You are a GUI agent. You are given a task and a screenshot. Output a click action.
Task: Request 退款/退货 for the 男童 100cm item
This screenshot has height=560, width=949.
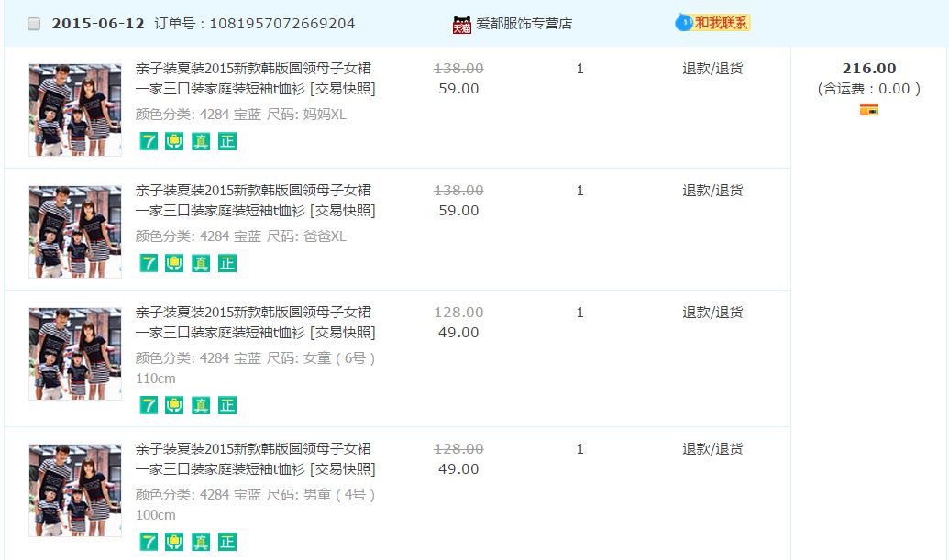click(x=712, y=449)
